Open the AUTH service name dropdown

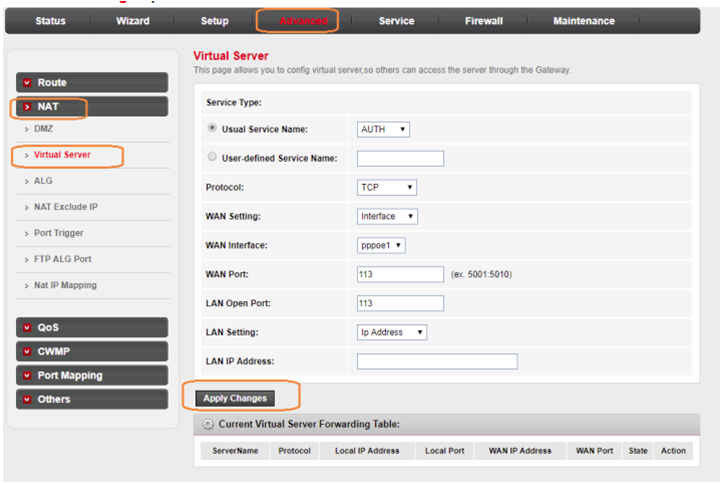pos(383,129)
